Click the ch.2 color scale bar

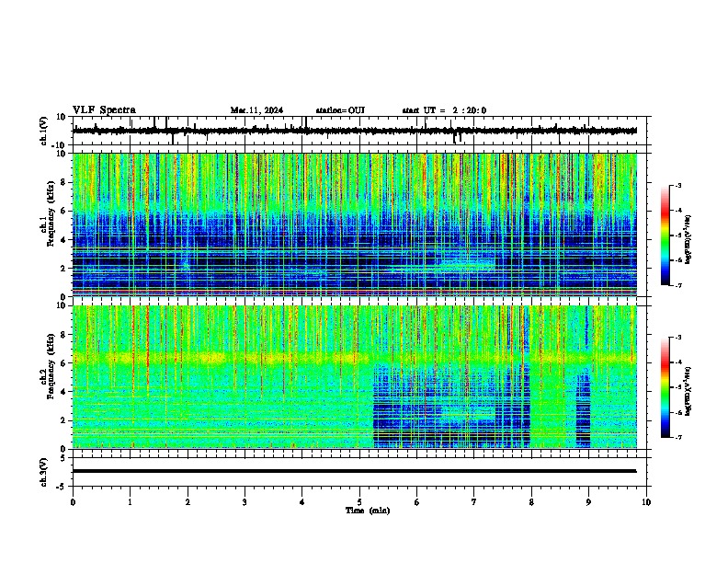point(665,387)
